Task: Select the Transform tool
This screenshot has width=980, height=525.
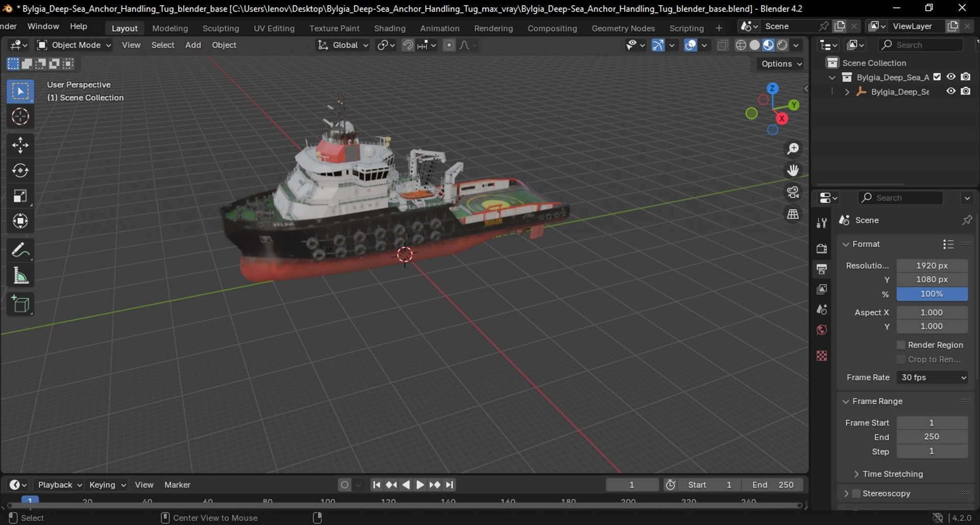Action: (x=20, y=221)
